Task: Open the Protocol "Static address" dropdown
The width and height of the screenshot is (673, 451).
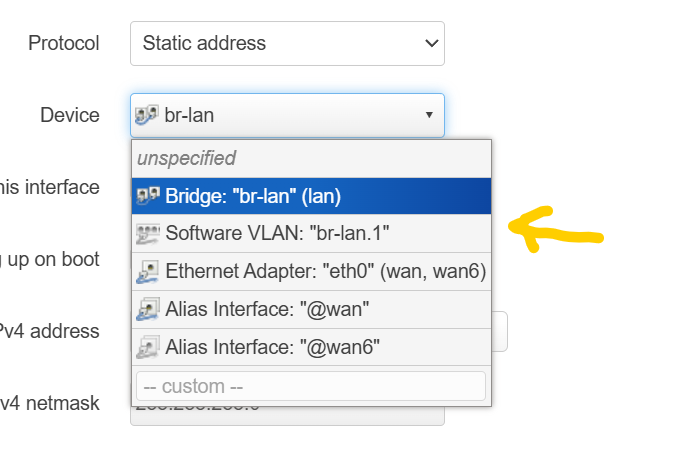Action: (x=287, y=44)
